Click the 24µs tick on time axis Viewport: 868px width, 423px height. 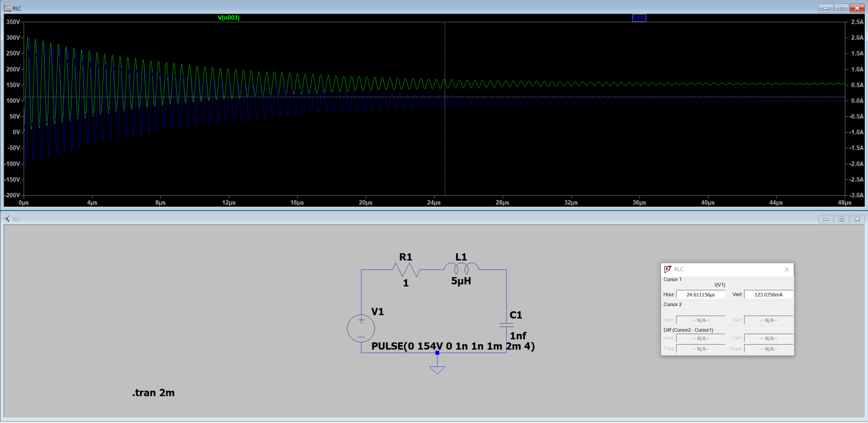[434, 202]
